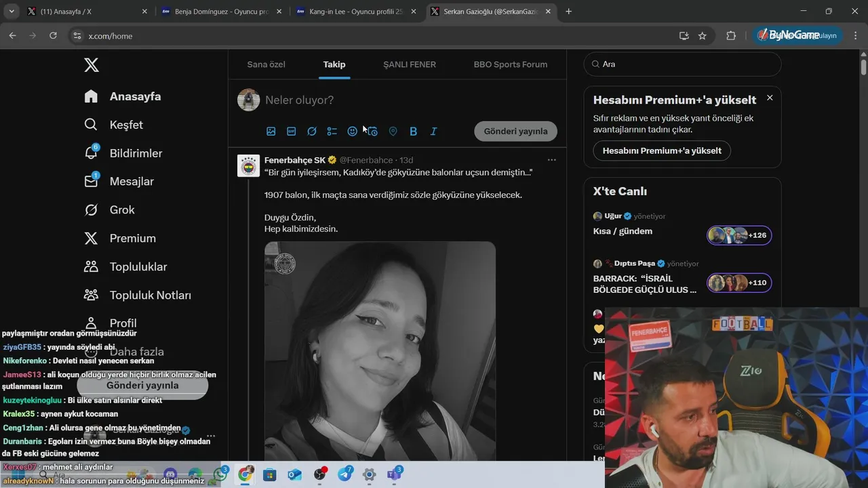Open more options on Fenerbahçe SK post
868x488 pixels.
tap(552, 160)
